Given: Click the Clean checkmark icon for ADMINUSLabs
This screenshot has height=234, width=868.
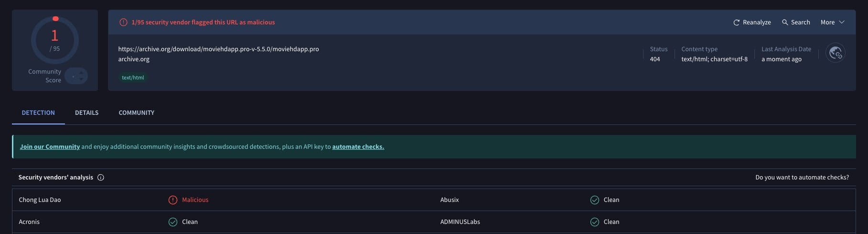Looking at the screenshot, I should [x=595, y=222].
